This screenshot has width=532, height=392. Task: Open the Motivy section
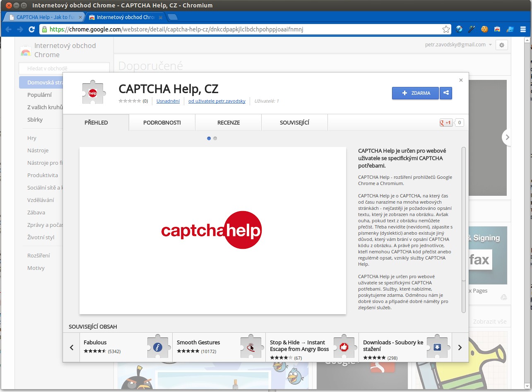point(36,268)
